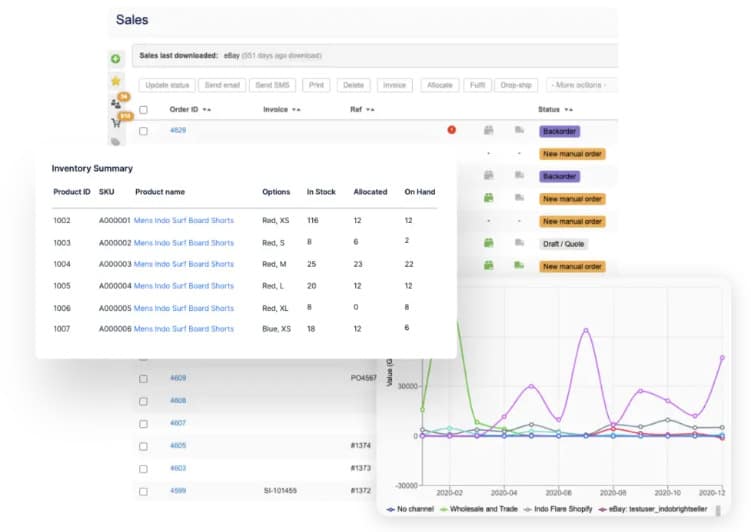Open order link 4599
The width and height of the screenshot is (751, 532).
tap(178, 490)
